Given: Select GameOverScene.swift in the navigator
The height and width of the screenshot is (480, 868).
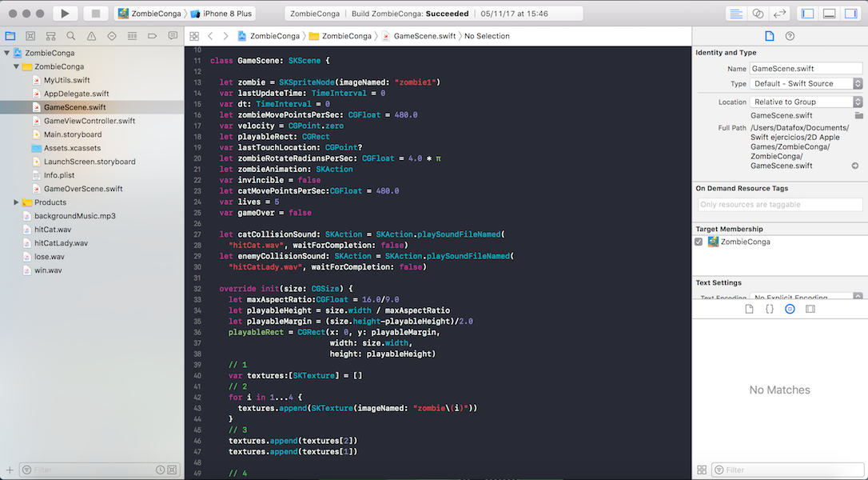Looking at the screenshot, I should pos(83,189).
